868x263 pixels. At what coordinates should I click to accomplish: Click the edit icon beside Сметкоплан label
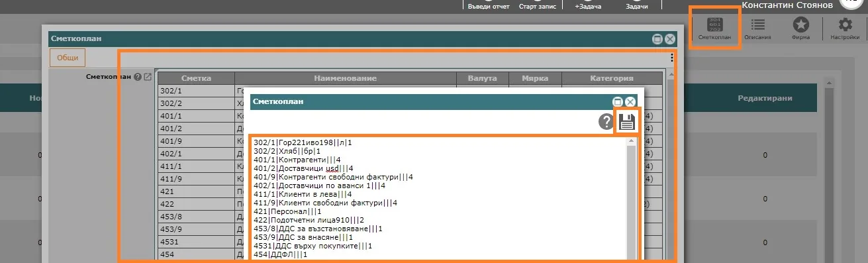148,77
